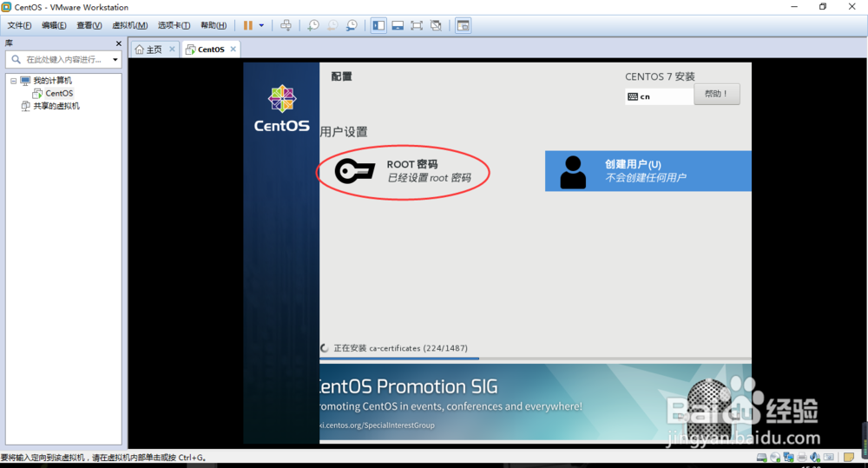Image resolution: width=868 pixels, height=468 pixels.
Task: Close the 库 library panel
Action: click(x=118, y=43)
